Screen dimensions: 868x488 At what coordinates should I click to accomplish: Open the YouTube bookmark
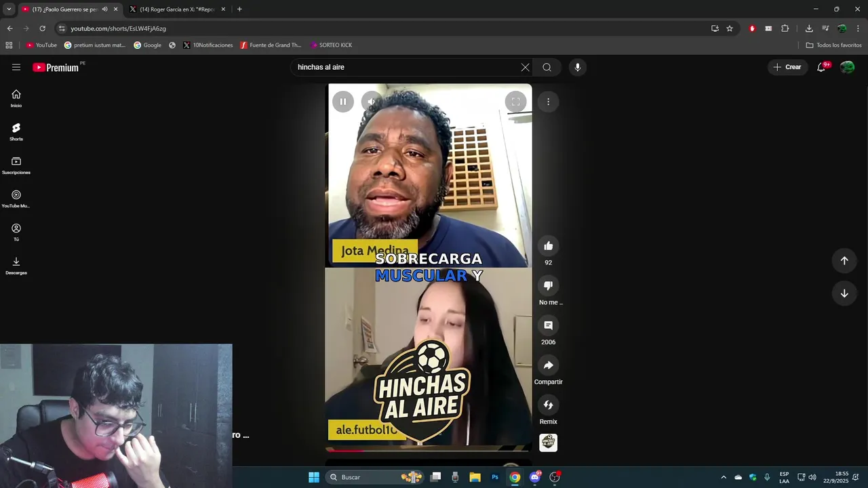pos(41,45)
